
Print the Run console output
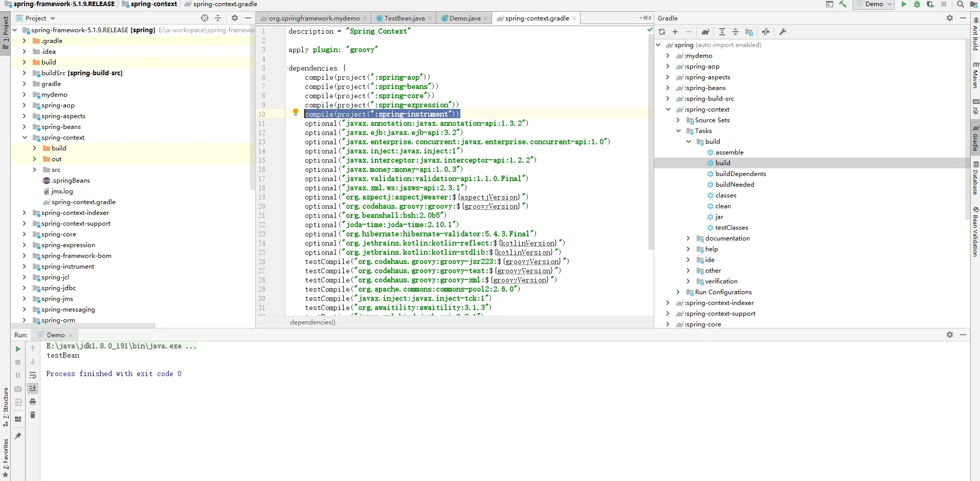tap(33, 402)
